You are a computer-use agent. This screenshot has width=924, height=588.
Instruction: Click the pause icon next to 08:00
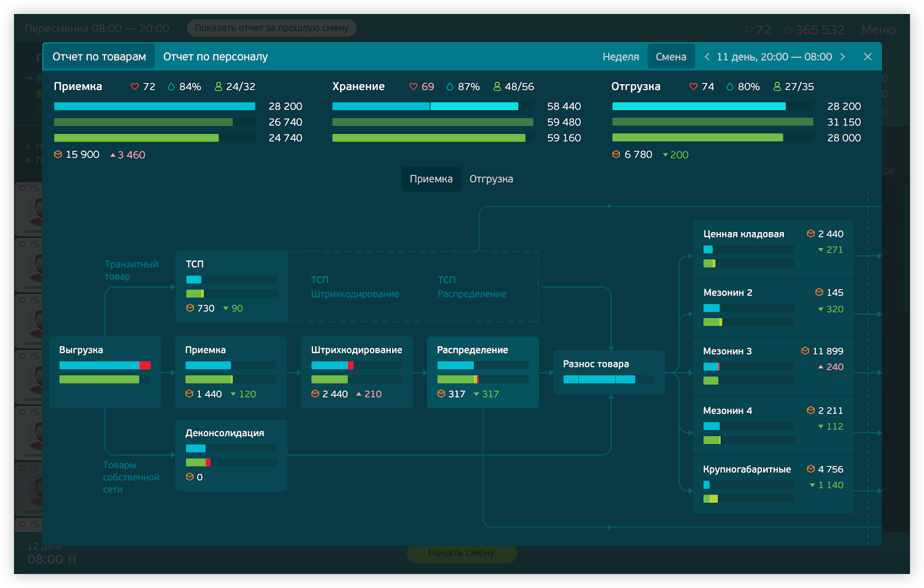pos(72,559)
